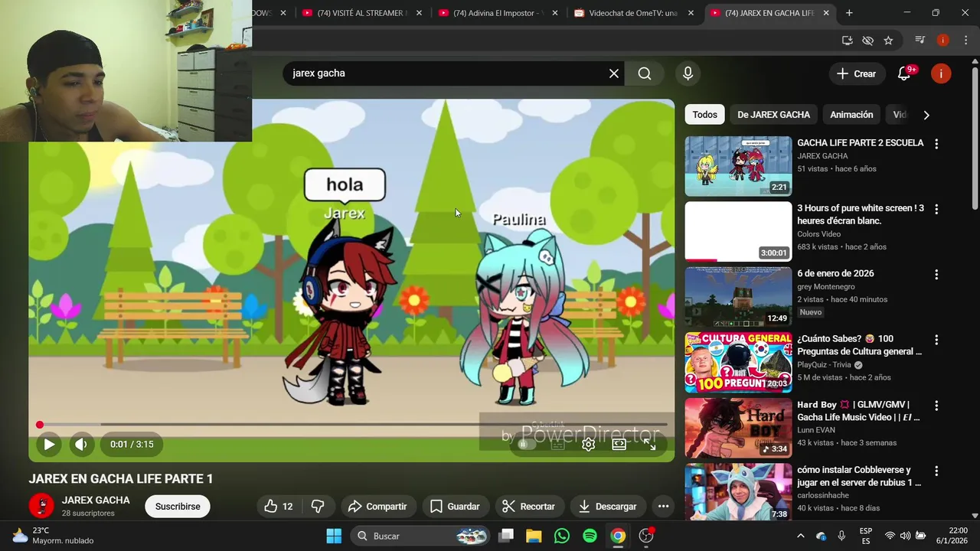The height and width of the screenshot is (551, 980).
Task: Open the notifications bell
Action: (905, 73)
